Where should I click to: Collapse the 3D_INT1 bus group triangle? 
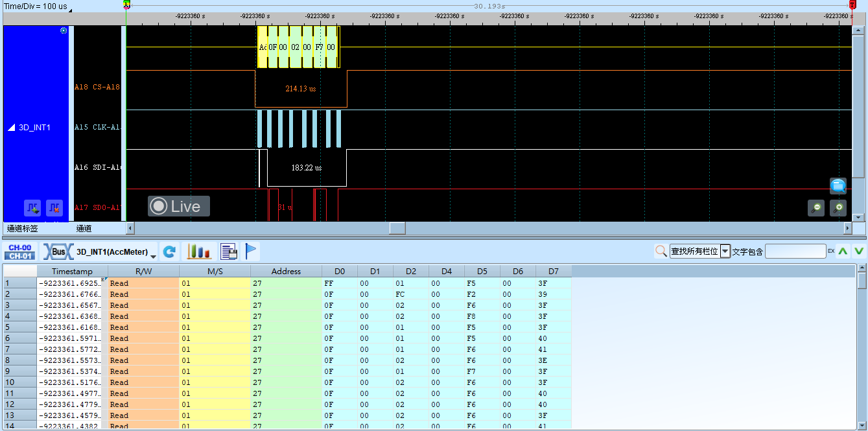pyautogui.click(x=11, y=128)
